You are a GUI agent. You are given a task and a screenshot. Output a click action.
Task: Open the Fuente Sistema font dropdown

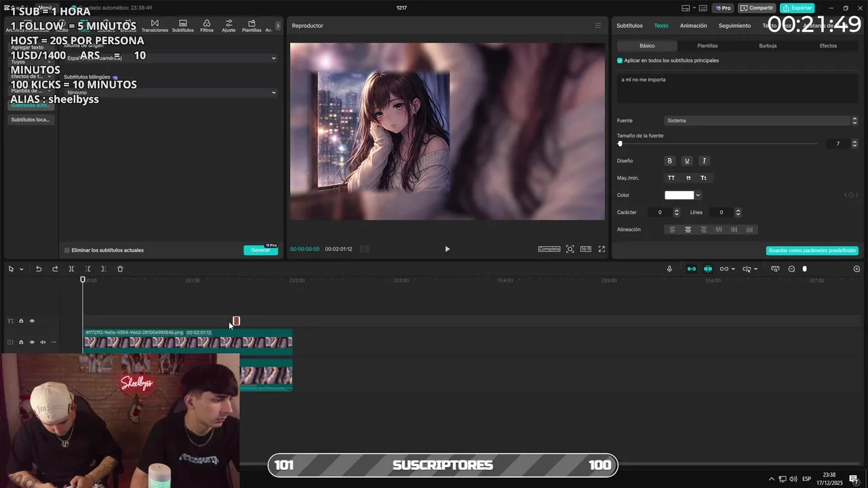761,121
